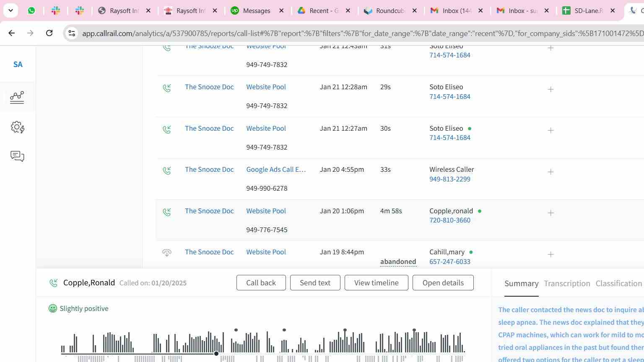Jump to first highlight marker on waveform
Image resolution: width=644 pixels, height=362 pixels.
click(236, 330)
